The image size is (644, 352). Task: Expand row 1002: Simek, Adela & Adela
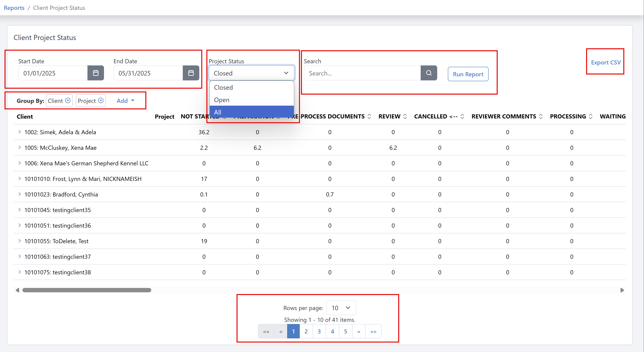click(19, 132)
